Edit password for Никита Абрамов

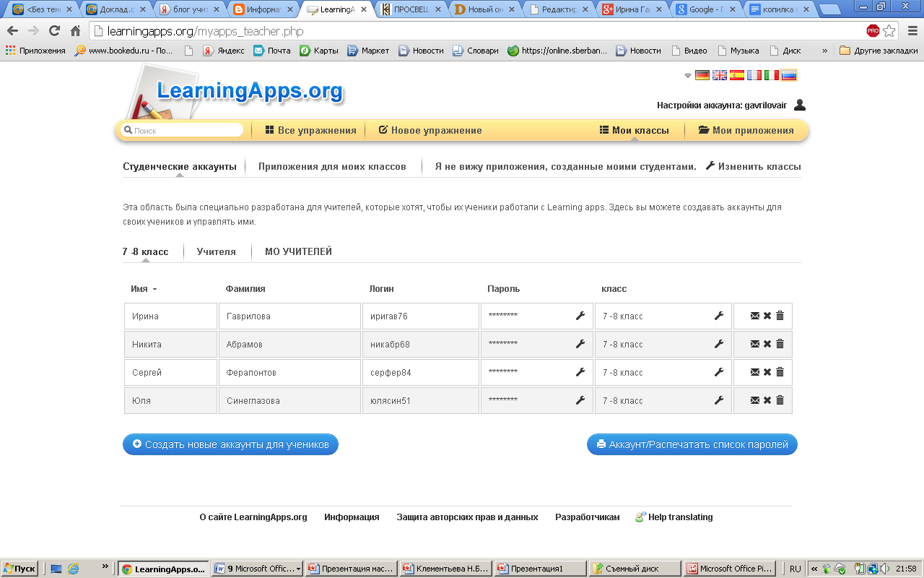coord(580,344)
